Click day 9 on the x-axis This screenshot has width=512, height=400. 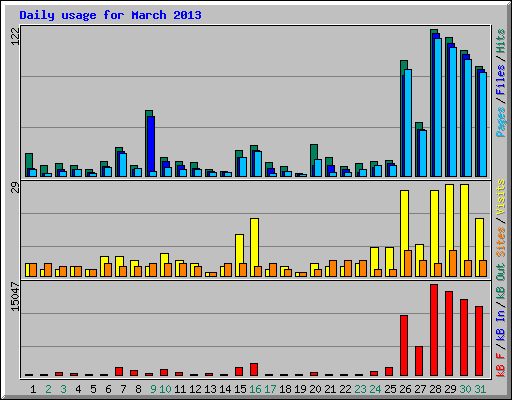point(153,389)
